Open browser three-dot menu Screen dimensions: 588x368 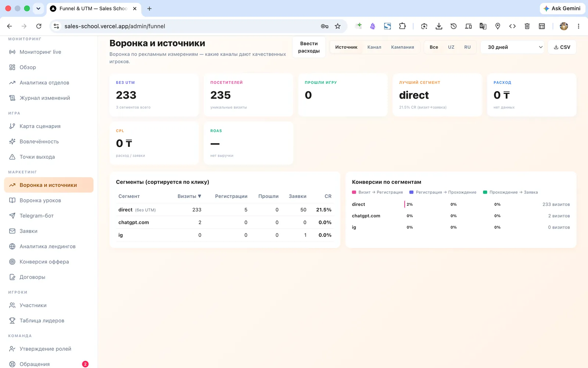pyautogui.click(x=578, y=26)
